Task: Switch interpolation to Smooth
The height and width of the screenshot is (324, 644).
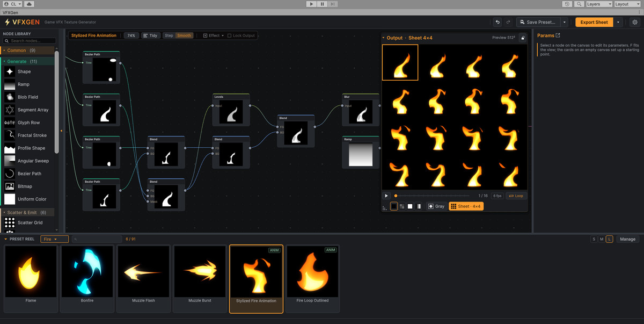Action: [184, 35]
